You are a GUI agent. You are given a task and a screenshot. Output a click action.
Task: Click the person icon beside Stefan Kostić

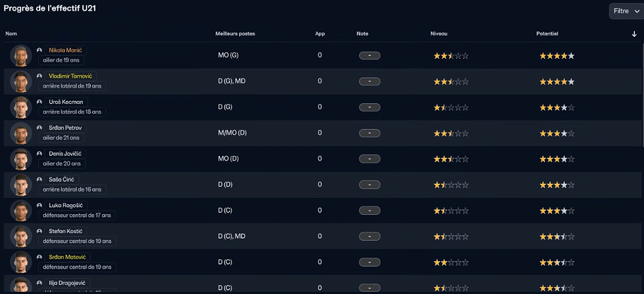click(x=40, y=231)
